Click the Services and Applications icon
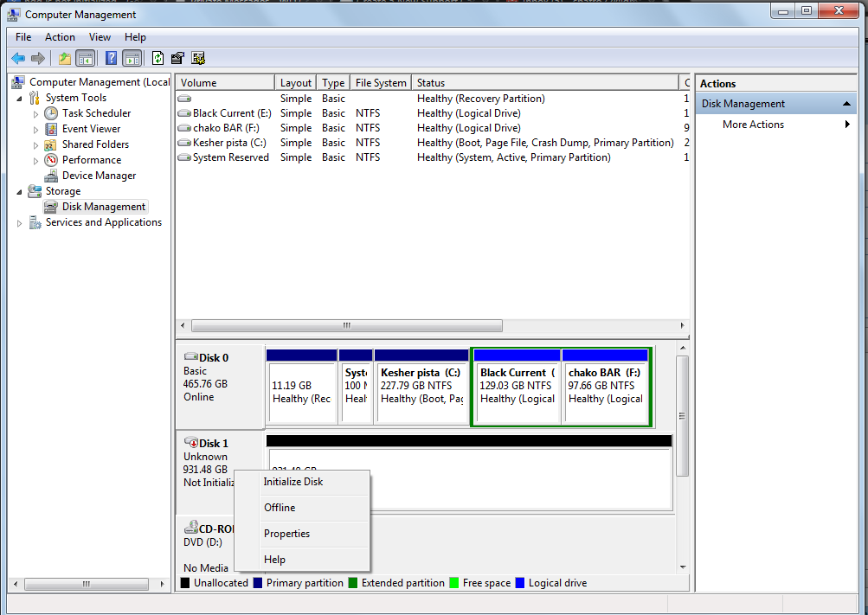The image size is (868, 615). click(35, 222)
